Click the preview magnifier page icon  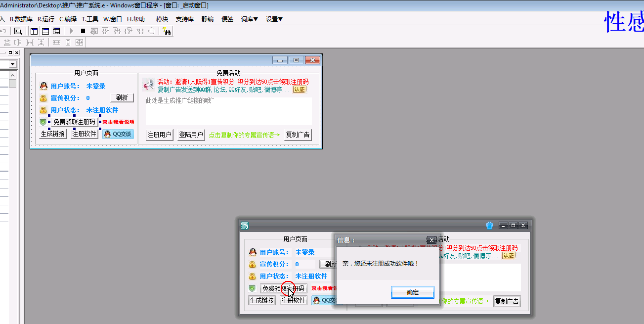[18, 31]
